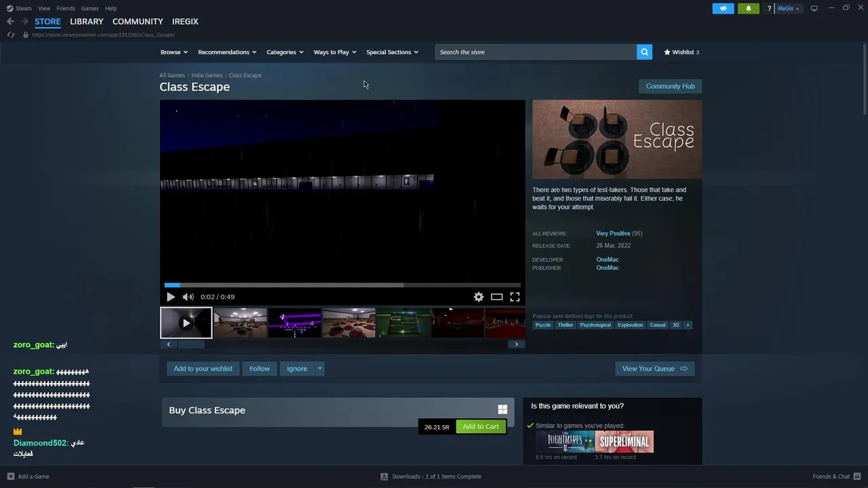Click the Ignore button
The image size is (868, 488).
297,369
